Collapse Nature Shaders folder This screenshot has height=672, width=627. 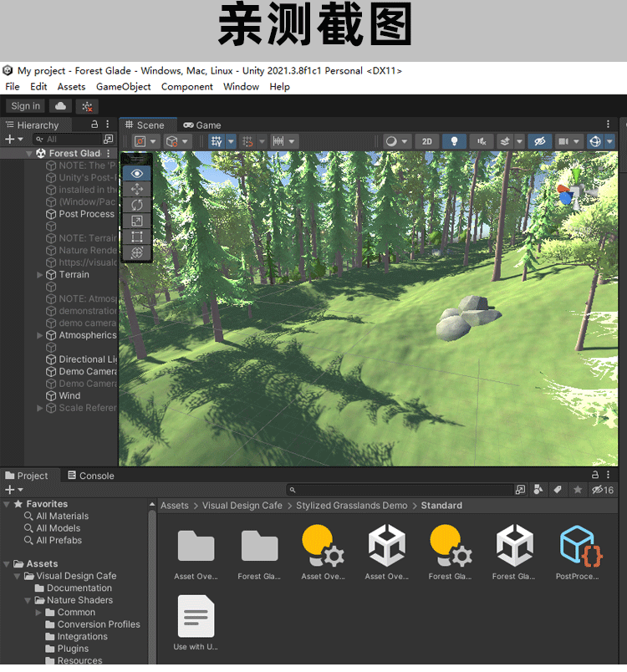tap(28, 600)
